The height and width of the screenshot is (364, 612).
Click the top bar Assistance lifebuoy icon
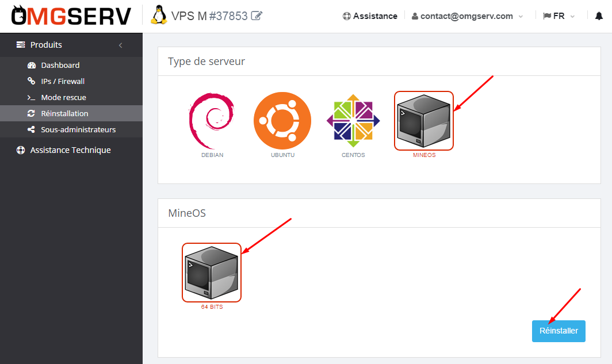(347, 16)
